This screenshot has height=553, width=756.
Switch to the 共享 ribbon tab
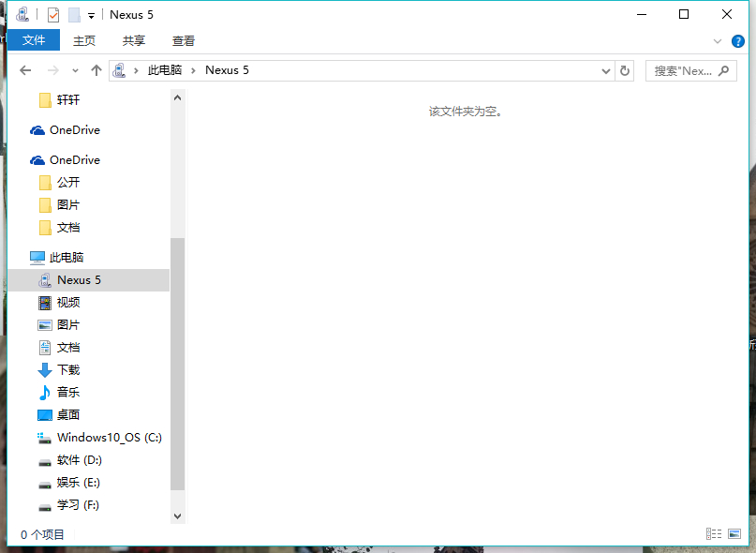coord(134,40)
